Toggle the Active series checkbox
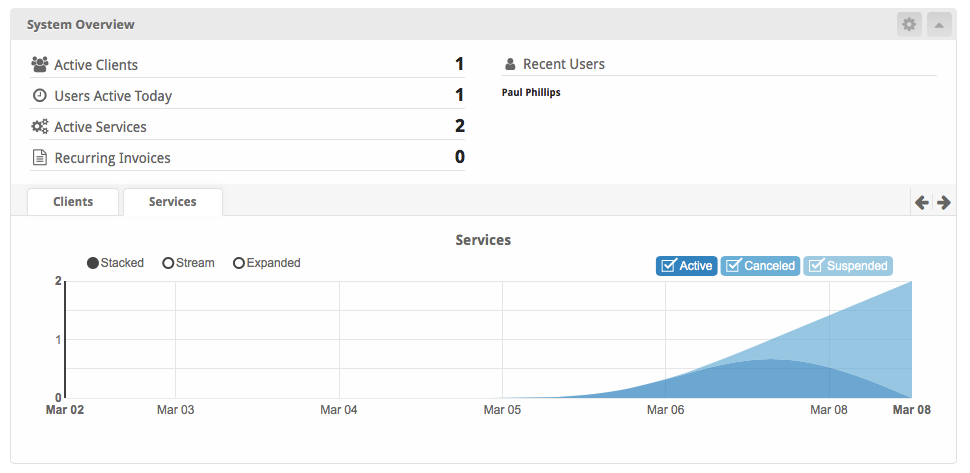Image resolution: width=970 pixels, height=473 pixels. coord(669,266)
